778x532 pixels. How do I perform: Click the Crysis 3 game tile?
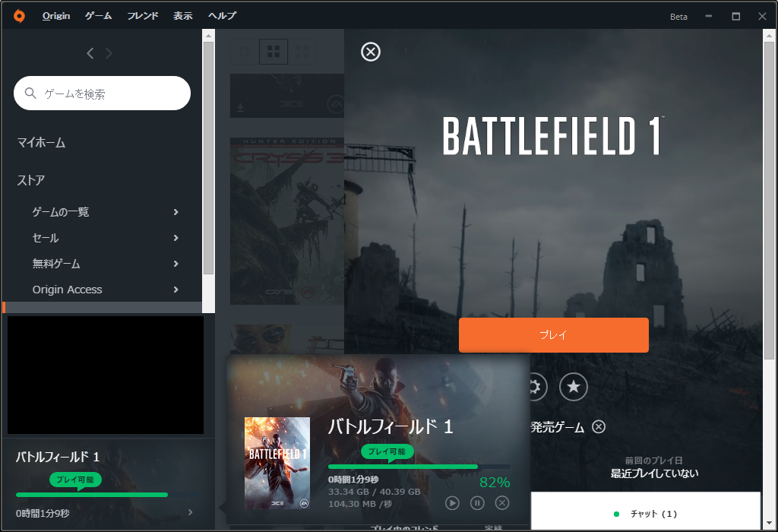pyautogui.click(x=286, y=221)
